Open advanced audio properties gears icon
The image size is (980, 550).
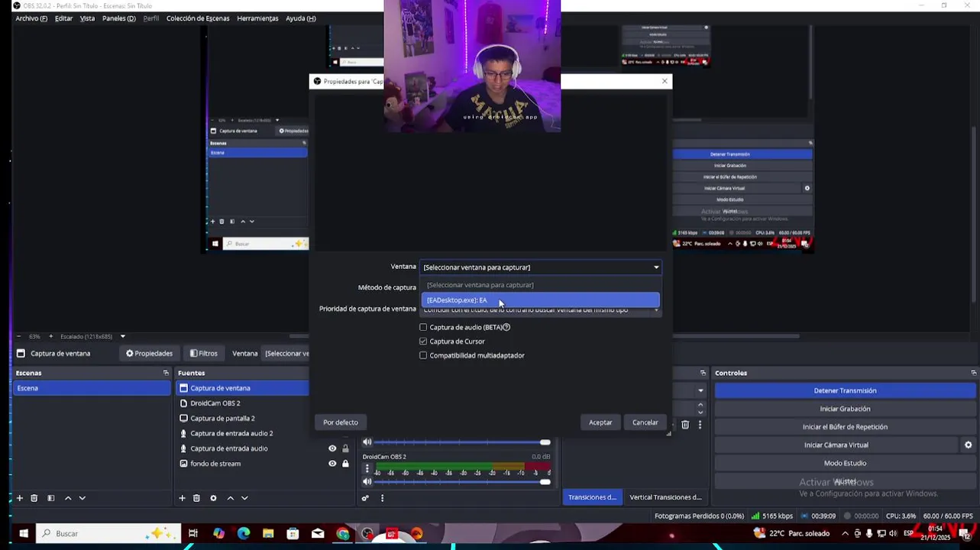(x=365, y=498)
